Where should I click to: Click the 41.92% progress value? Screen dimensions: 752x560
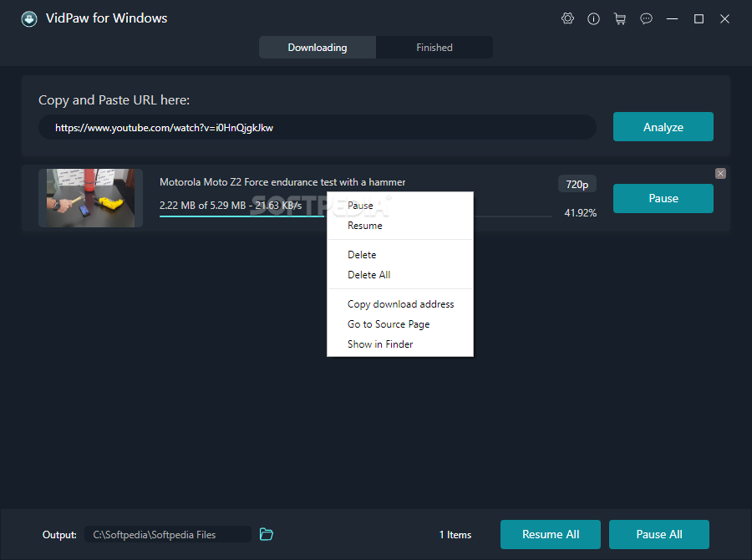coord(581,212)
